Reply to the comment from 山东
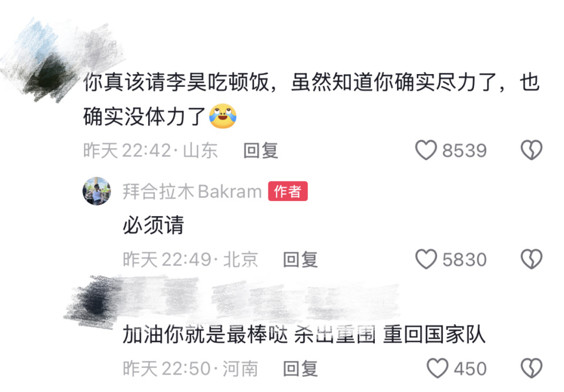Screen dimensions: 564x392 pos(261,150)
